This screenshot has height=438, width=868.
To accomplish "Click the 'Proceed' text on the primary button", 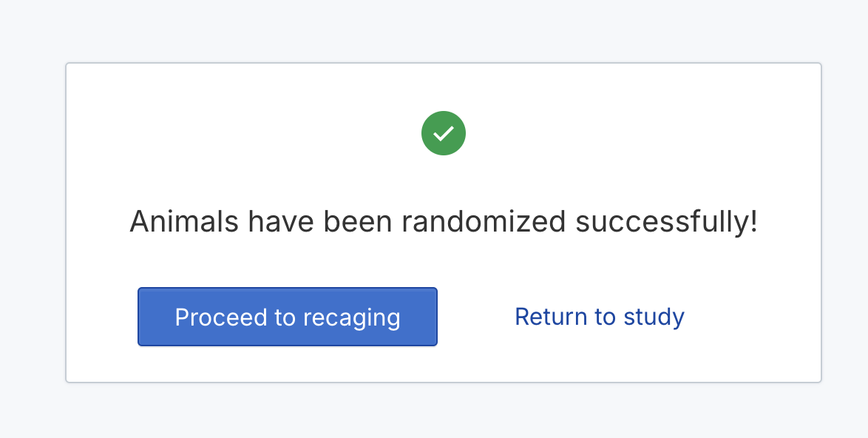I will coord(220,317).
